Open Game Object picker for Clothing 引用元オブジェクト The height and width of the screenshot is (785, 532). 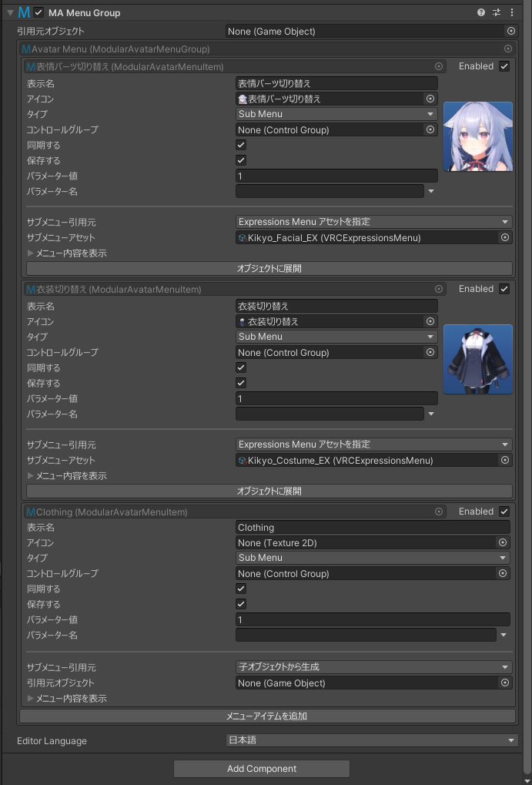[505, 683]
